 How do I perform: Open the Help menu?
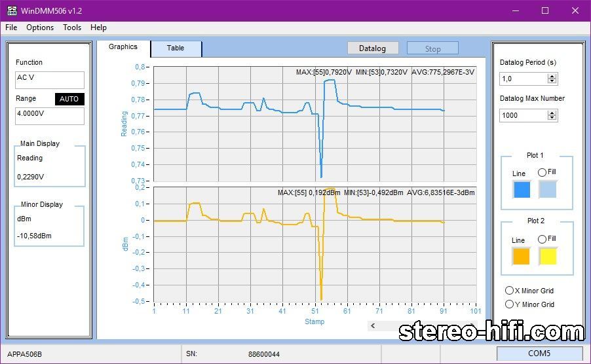98,27
